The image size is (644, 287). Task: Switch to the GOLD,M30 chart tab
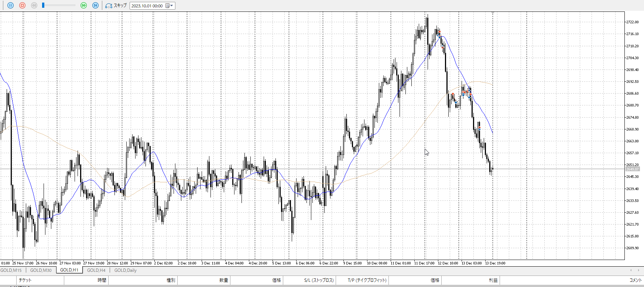pos(41,270)
